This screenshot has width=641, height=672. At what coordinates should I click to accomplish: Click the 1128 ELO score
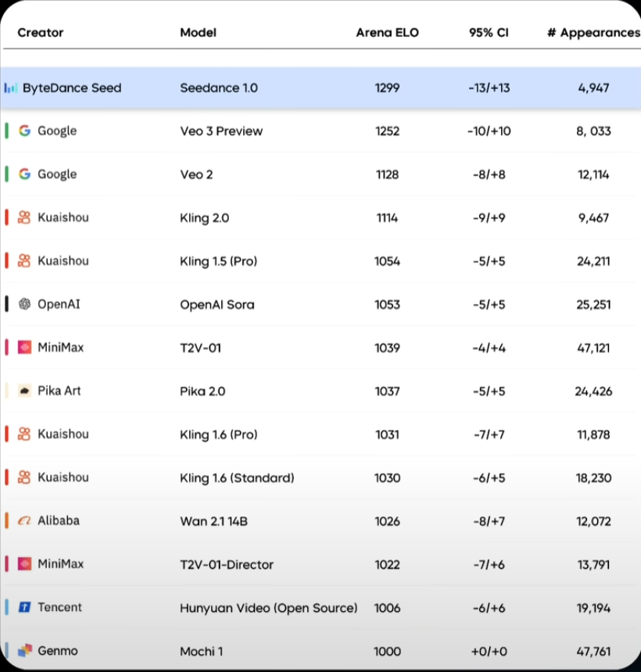(x=387, y=175)
